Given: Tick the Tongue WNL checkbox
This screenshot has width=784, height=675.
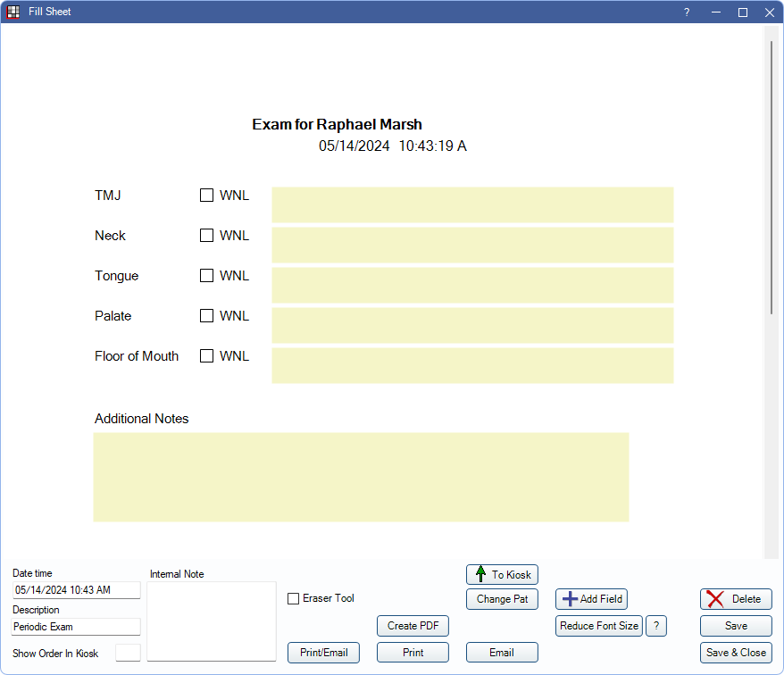Looking at the screenshot, I should [x=206, y=276].
